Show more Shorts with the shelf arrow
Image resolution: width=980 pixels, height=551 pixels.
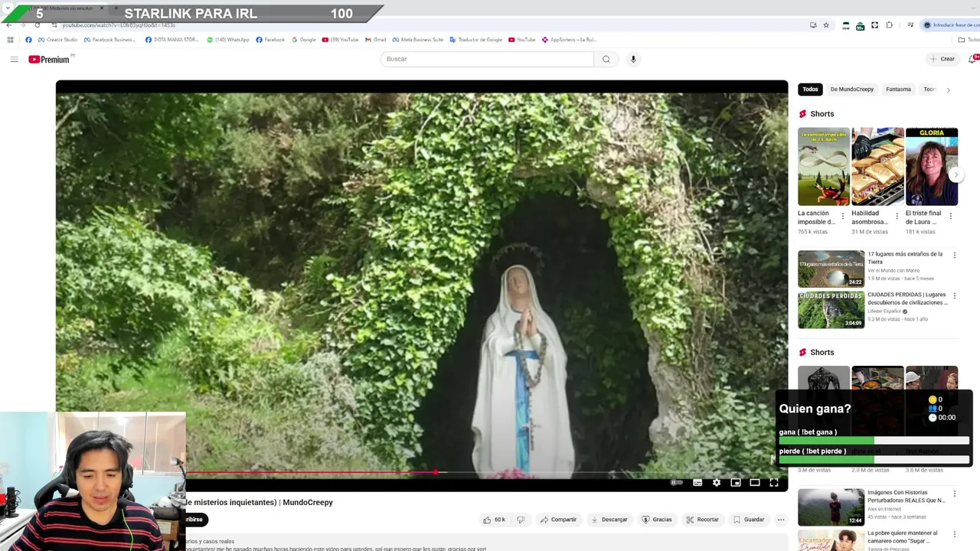(955, 175)
